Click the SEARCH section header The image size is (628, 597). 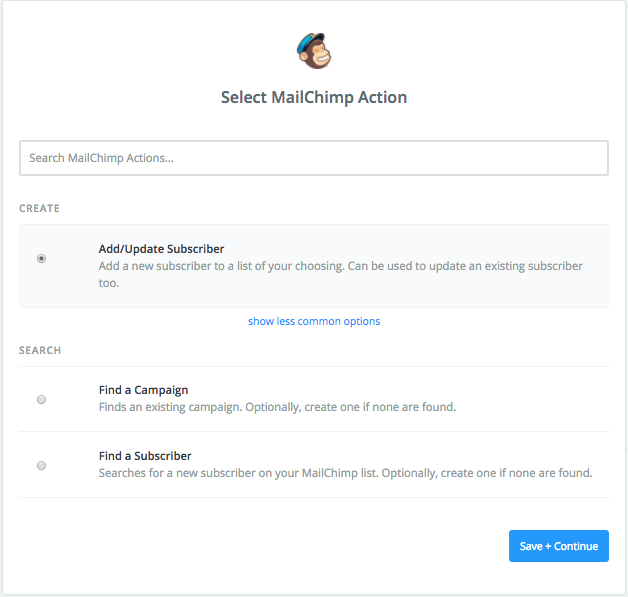coord(40,351)
